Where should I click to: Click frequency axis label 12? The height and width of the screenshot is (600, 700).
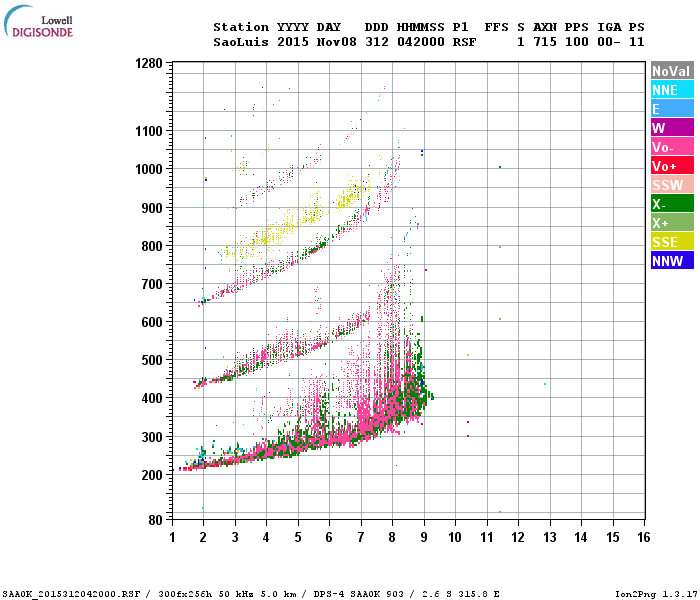tap(518, 537)
